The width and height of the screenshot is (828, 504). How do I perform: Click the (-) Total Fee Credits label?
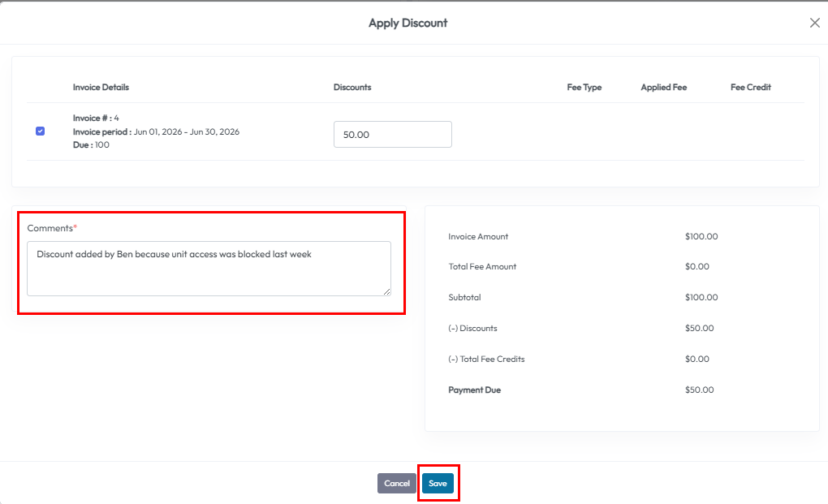486,360
